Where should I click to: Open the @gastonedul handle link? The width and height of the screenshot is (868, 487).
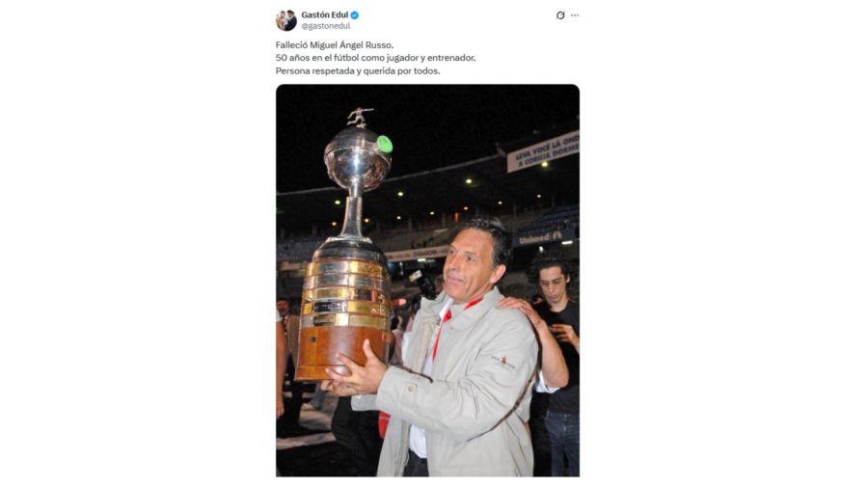[326, 26]
